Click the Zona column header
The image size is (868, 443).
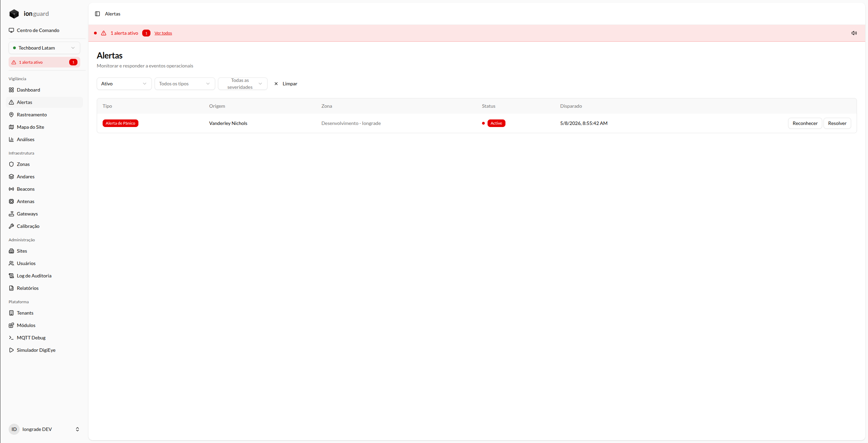[326, 106]
